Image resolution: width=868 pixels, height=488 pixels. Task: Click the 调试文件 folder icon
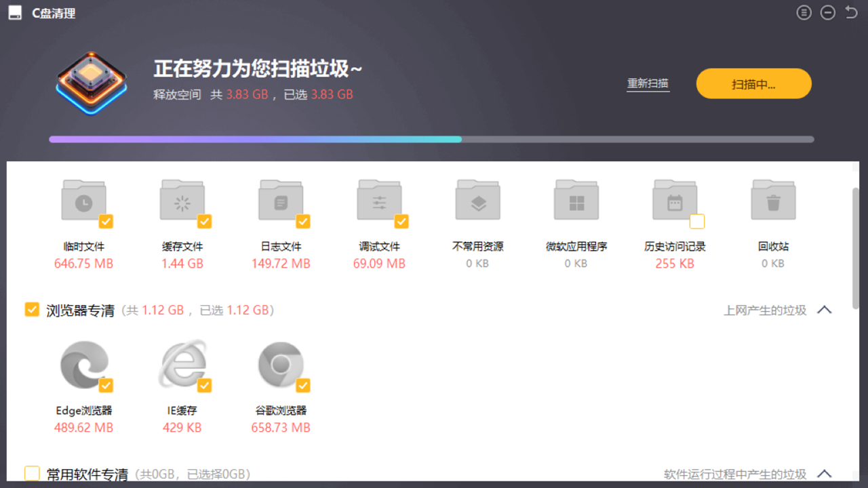(379, 200)
